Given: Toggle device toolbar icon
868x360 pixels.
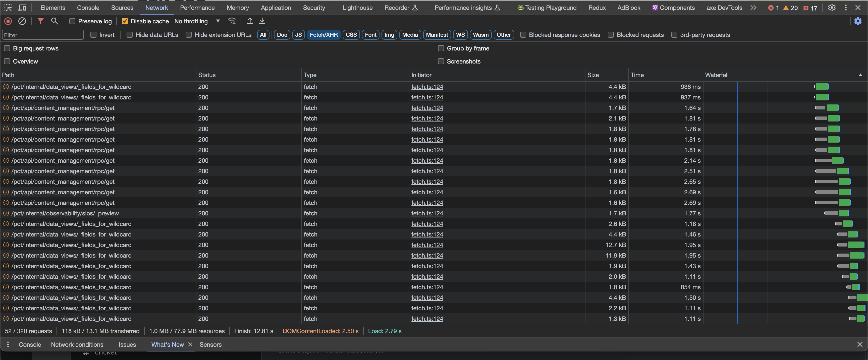Looking at the screenshot, I should pos(22,8).
